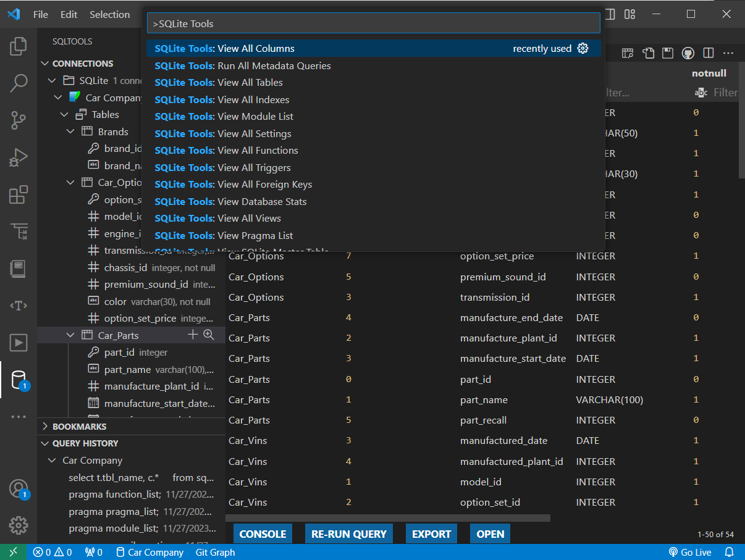
Task: Click the OPEN button below results
Action: tap(490, 534)
